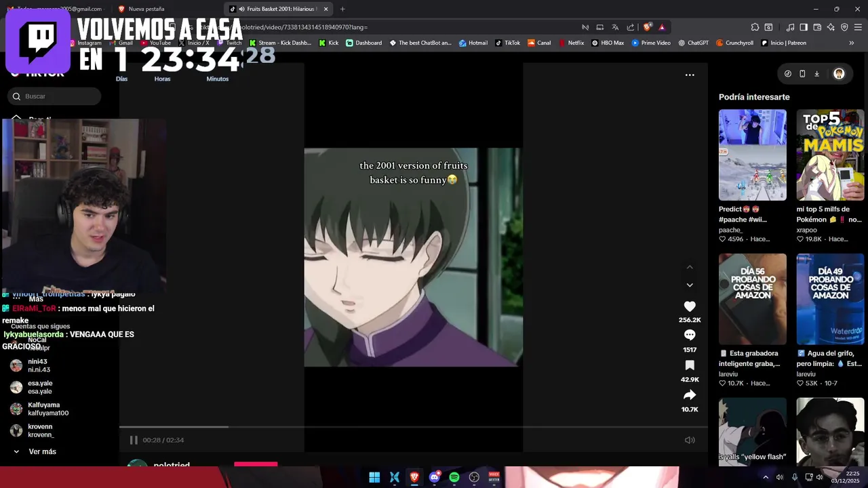Click the Brave VPN shield icon
This screenshot has width=868, height=488.
tap(844, 27)
